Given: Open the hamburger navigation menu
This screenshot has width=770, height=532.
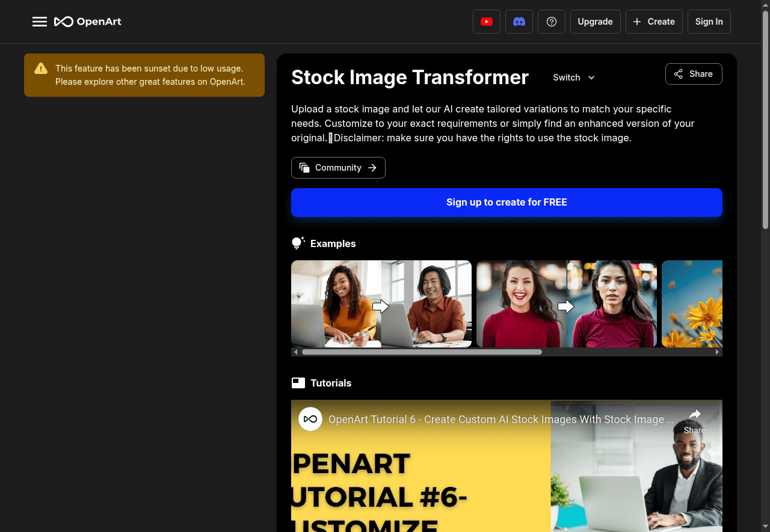Looking at the screenshot, I should pyautogui.click(x=40, y=21).
